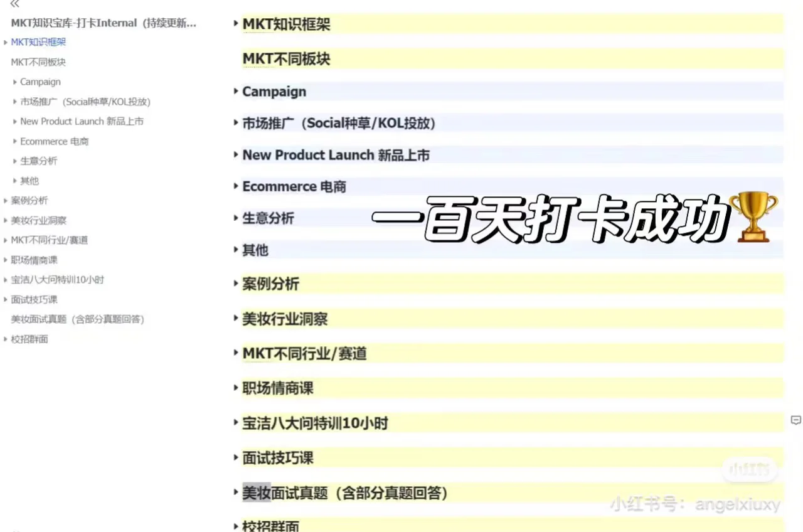
Task: Go to 案例分析 label in sidebar
Action: tap(29, 201)
